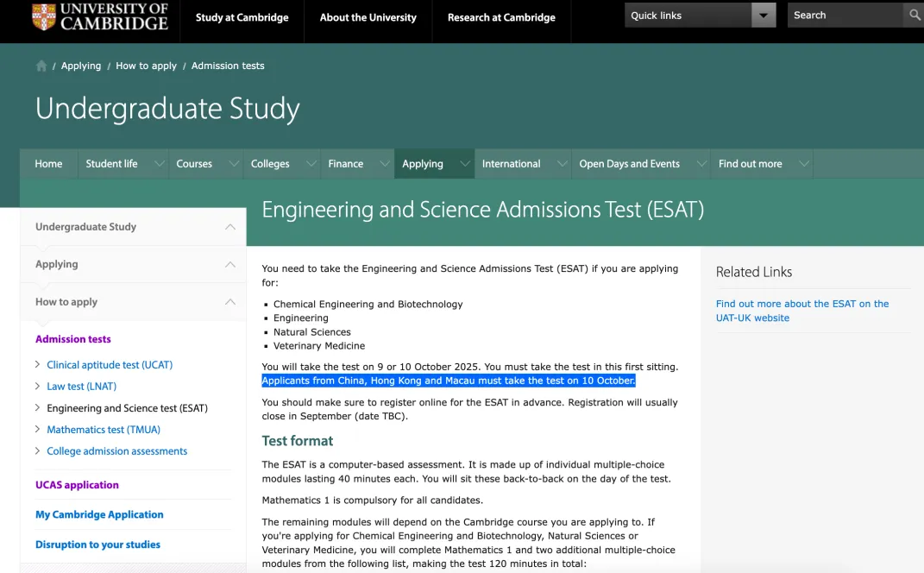Click Veterinary Medicine list item

coord(319,346)
